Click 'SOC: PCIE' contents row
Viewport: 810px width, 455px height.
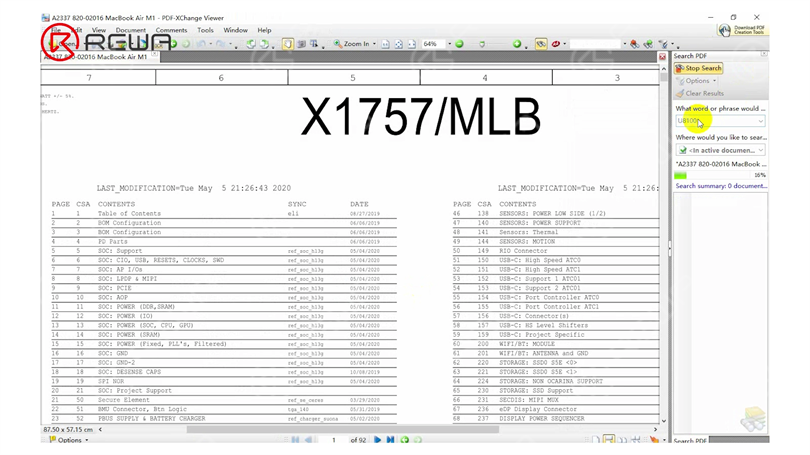(224, 288)
